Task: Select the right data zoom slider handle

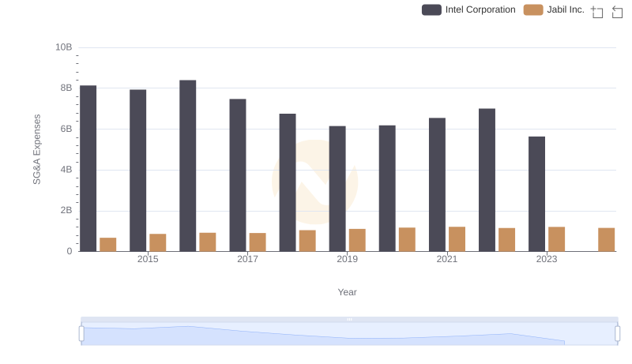Action: (x=618, y=334)
